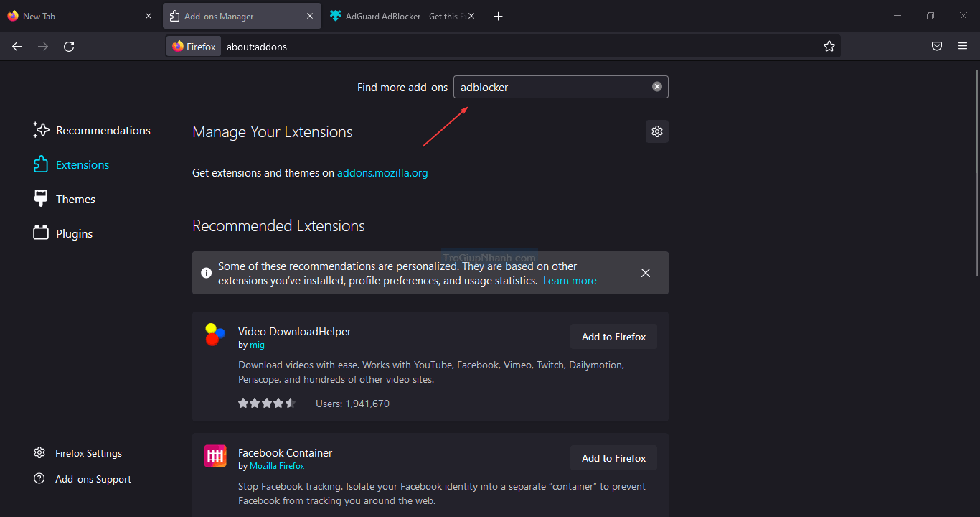This screenshot has height=517, width=980.
Task: Open author link Mozilla Firefox
Action: click(x=277, y=466)
